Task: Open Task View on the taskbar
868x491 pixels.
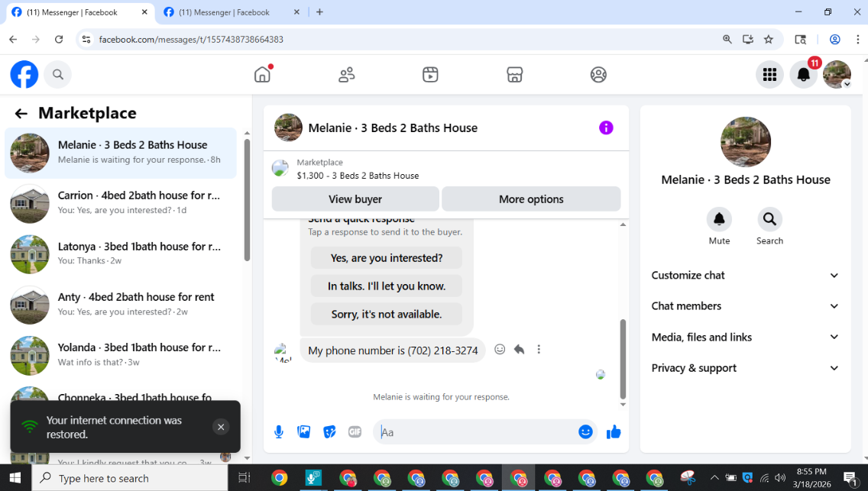Action: tap(245, 478)
